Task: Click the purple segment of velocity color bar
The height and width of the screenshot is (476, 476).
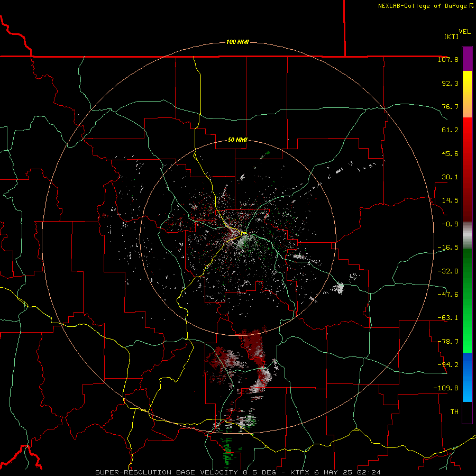Action: pos(467,59)
